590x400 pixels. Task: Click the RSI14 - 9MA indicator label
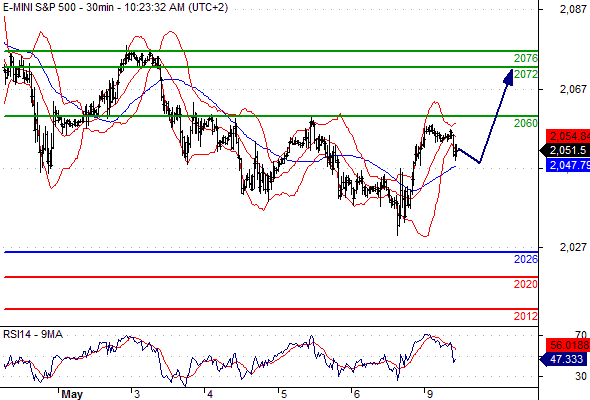click(33, 334)
